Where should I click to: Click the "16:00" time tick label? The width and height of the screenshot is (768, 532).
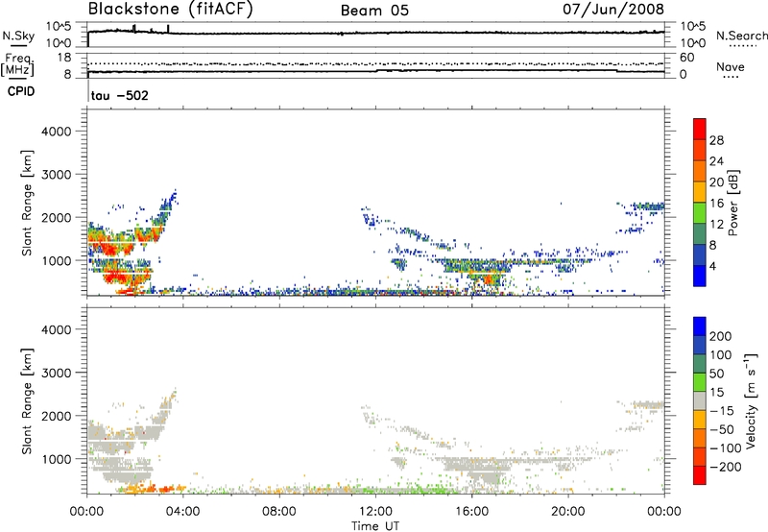tap(471, 512)
